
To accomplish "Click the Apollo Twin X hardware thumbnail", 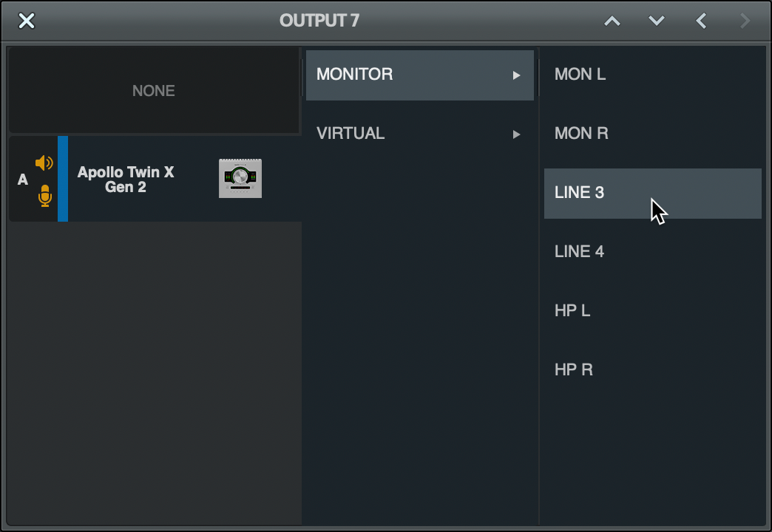I will [x=240, y=179].
